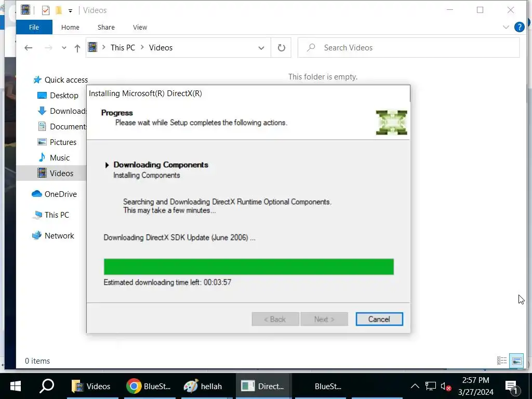The width and height of the screenshot is (532, 399).
Task: Switch to DirectX setup taskbar button
Action: (263, 386)
